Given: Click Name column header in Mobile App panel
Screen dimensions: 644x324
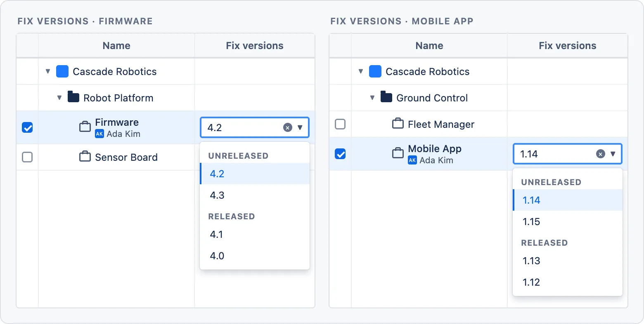Looking at the screenshot, I should pos(429,45).
